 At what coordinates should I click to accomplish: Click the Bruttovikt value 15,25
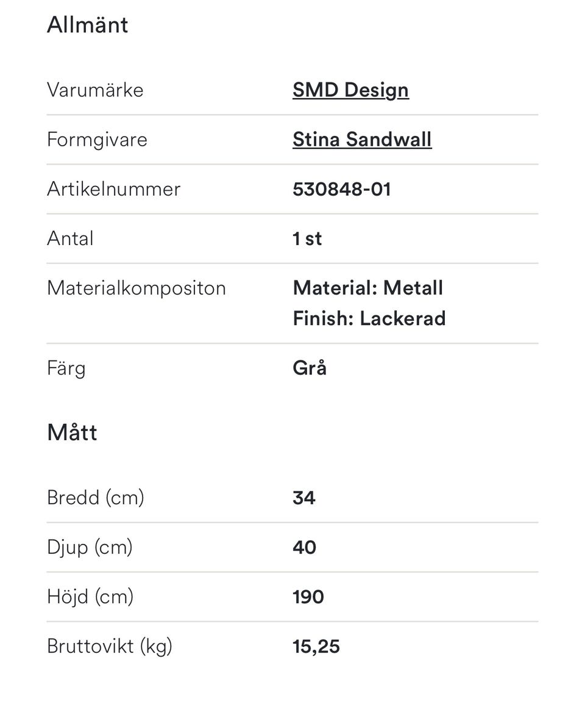tap(316, 647)
